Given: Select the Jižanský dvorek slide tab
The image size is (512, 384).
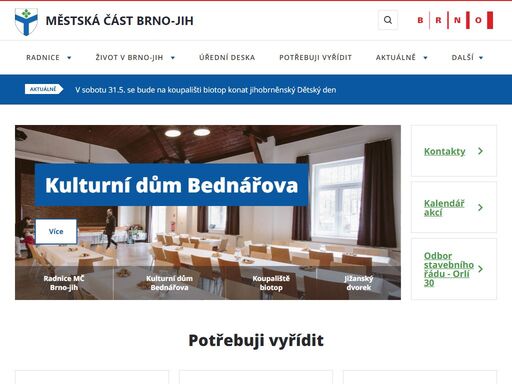Looking at the screenshot, I should 359,283.
